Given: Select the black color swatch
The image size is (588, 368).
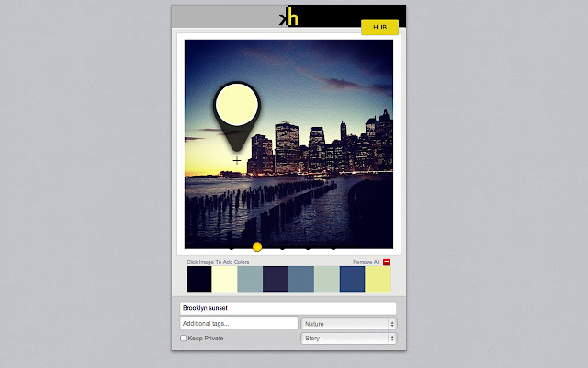Looking at the screenshot, I should tap(199, 280).
